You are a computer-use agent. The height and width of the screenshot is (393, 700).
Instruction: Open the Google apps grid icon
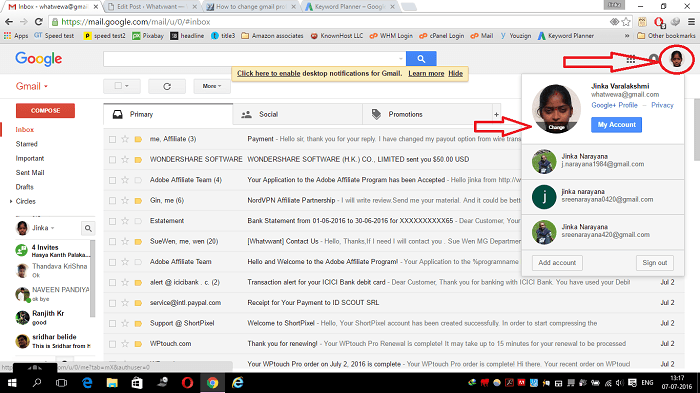pos(631,59)
